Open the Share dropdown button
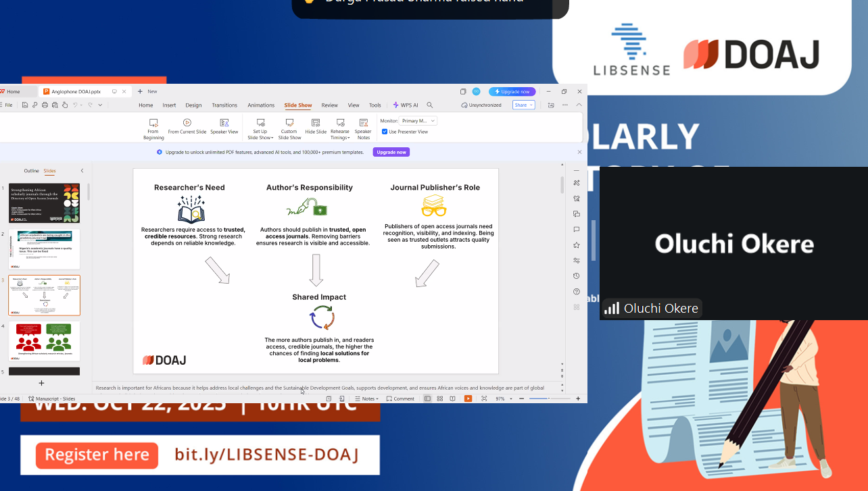 (x=523, y=105)
